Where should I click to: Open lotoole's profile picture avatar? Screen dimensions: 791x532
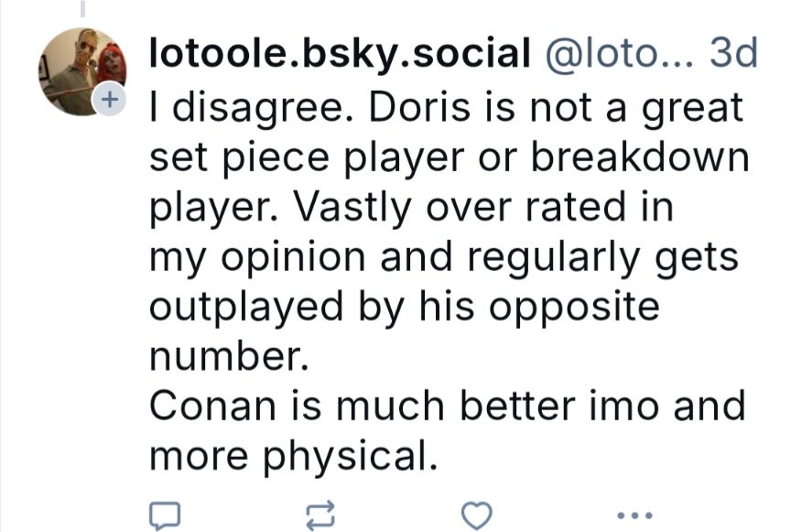[x=81, y=70]
